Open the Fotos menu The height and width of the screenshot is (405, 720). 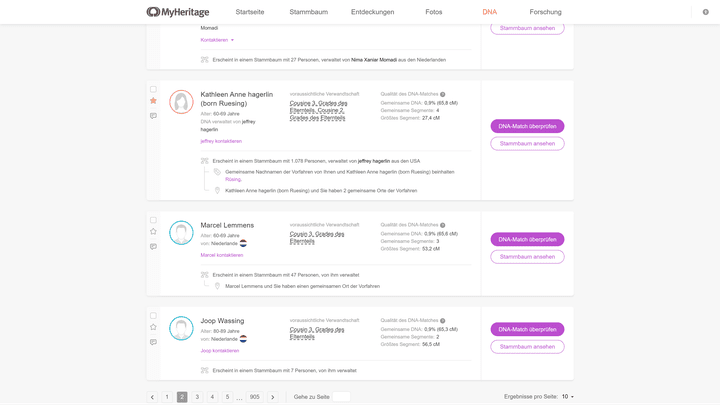(x=433, y=12)
